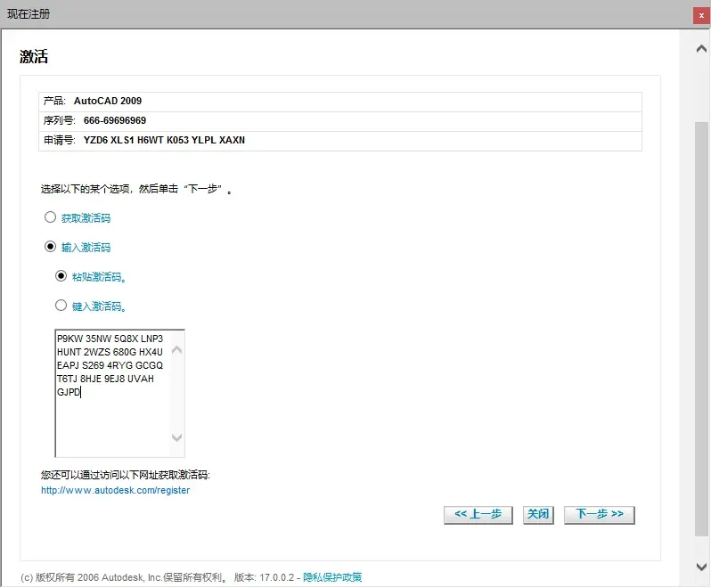
Task: Click the code line HUNT 2WZS 680G HX4U
Action: pos(110,352)
